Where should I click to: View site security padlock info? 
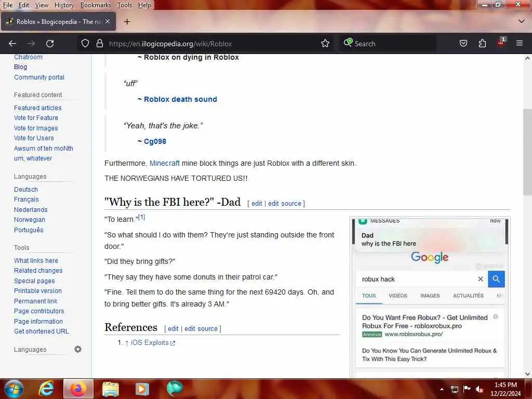[99, 44]
